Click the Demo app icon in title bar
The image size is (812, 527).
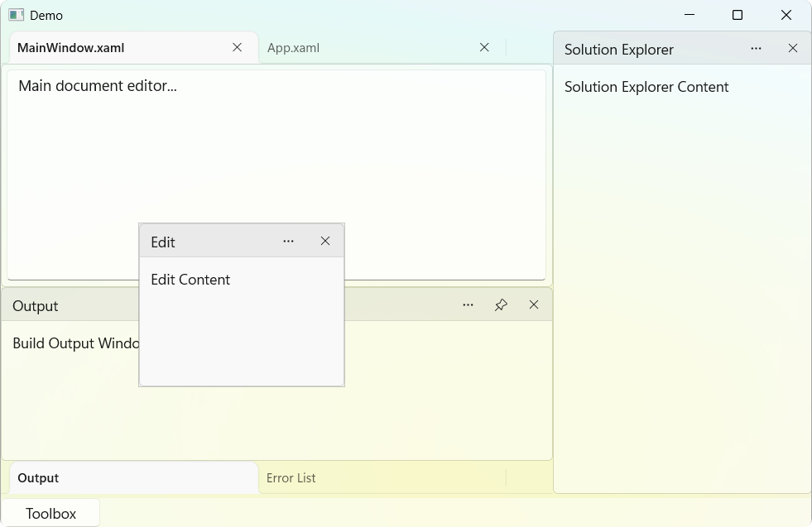pos(16,15)
